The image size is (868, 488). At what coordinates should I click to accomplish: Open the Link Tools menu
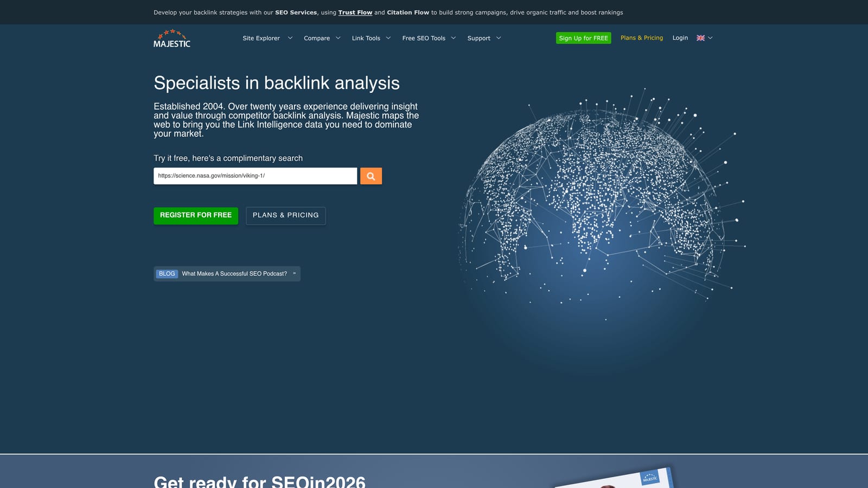coord(366,38)
